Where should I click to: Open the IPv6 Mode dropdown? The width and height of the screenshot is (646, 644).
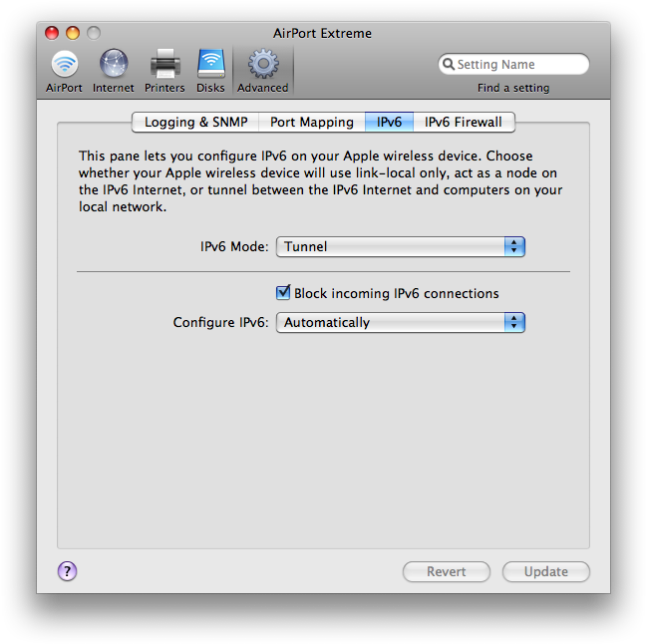401,246
